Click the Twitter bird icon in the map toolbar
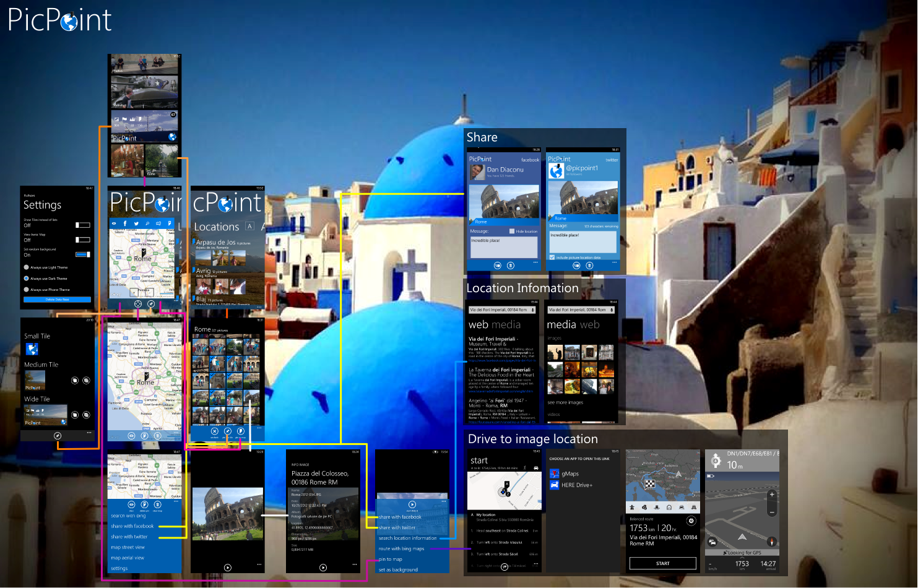This screenshot has height=588, width=918. [x=136, y=223]
